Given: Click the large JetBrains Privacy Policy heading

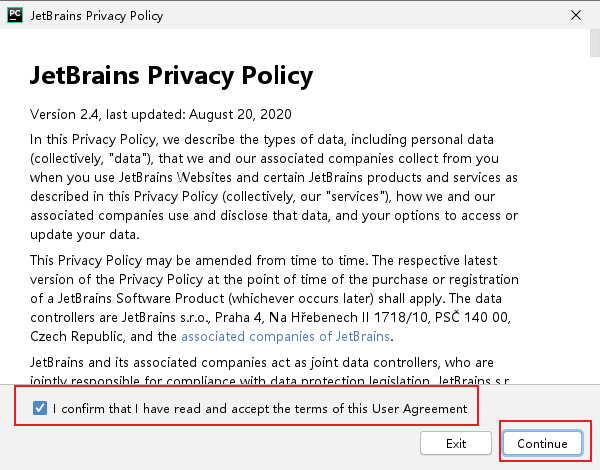Looking at the screenshot, I should click(x=172, y=76).
